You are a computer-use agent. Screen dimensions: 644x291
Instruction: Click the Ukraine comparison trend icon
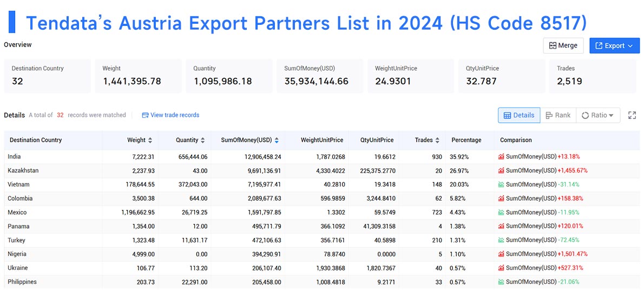[501, 268]
